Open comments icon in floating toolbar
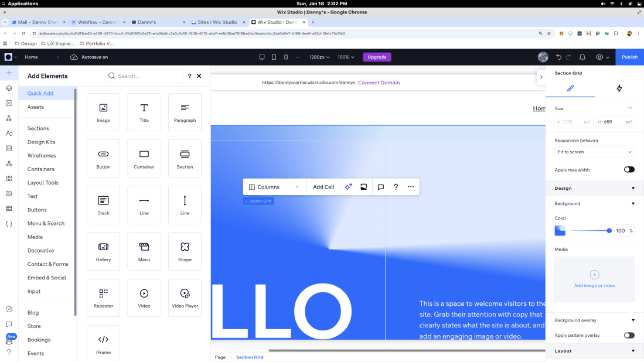Image resolution: width=644 pixels, height=362 pixels. click(381, 187)
